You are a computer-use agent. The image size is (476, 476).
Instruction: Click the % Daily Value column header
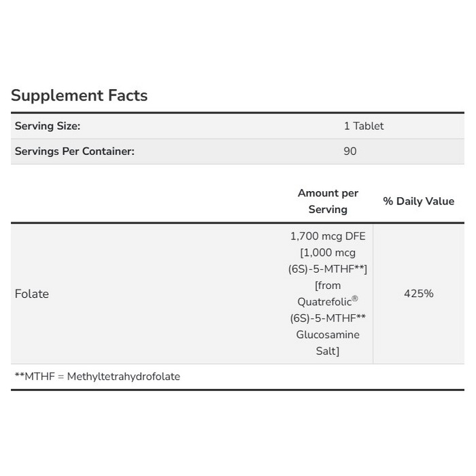(x=418, y=201)
